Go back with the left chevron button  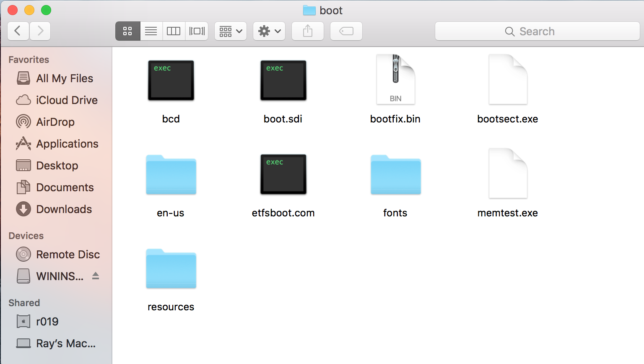(18, 31)
